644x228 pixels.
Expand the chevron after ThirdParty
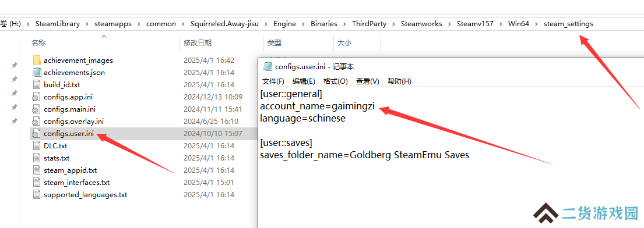click(x=394, y=24)
